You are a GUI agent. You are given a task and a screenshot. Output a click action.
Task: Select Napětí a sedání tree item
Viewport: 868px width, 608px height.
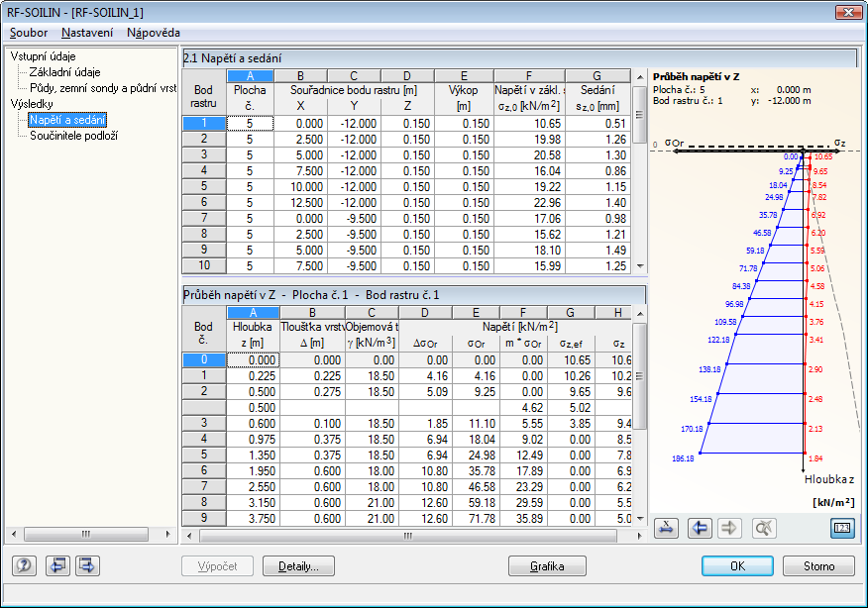[x=67, y=120]
